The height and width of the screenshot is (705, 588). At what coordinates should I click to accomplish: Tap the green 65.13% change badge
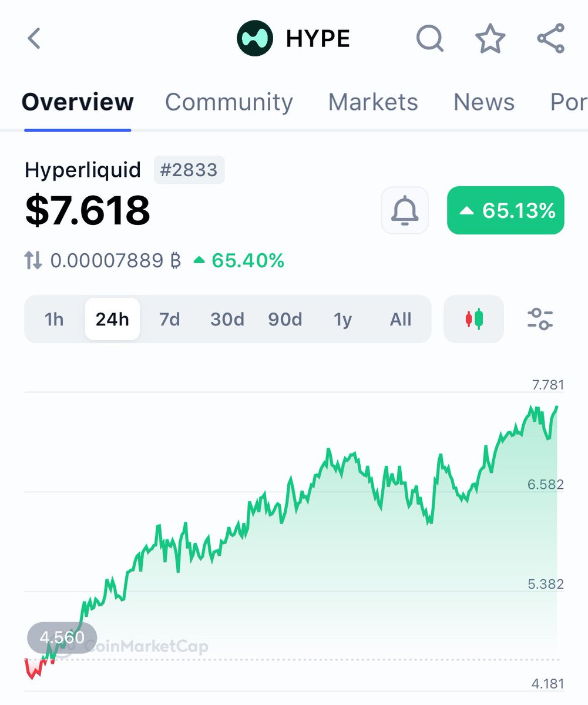click(505, 210)
